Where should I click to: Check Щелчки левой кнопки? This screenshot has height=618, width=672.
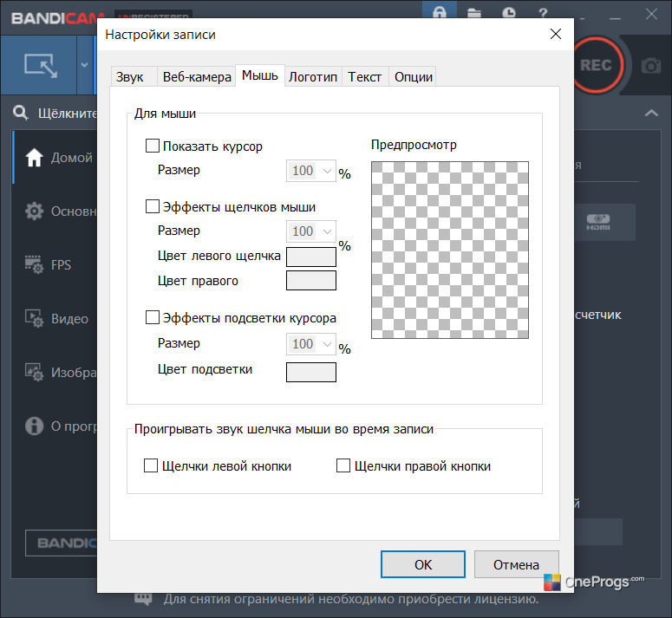(151, 465)
